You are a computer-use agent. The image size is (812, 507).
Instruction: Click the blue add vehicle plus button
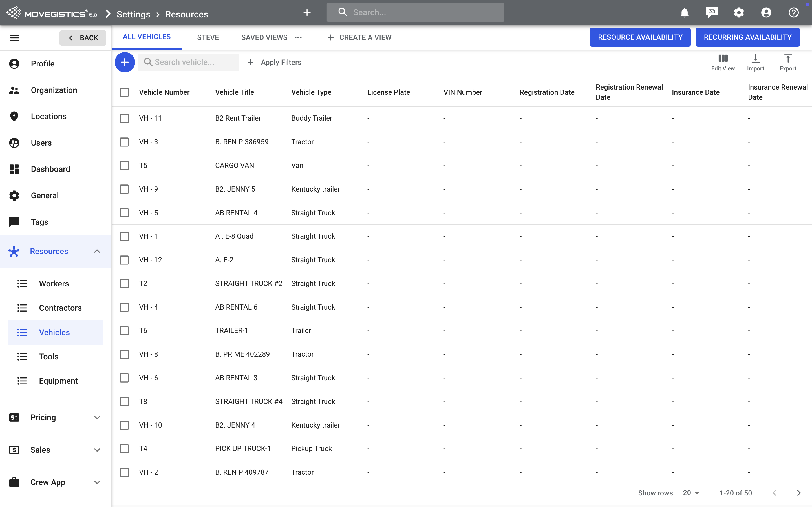[125, 62]
